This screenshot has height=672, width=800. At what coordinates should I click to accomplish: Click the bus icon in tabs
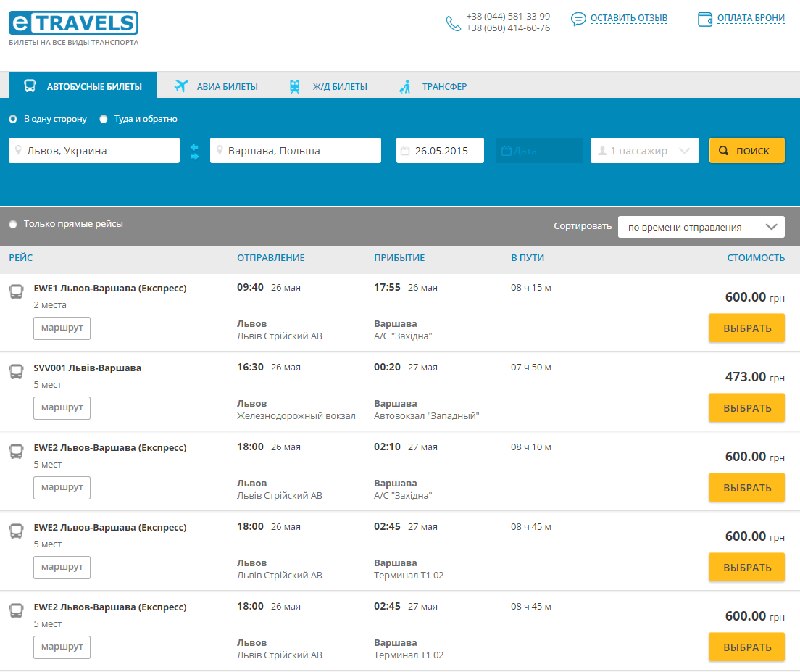click(30, 86)
